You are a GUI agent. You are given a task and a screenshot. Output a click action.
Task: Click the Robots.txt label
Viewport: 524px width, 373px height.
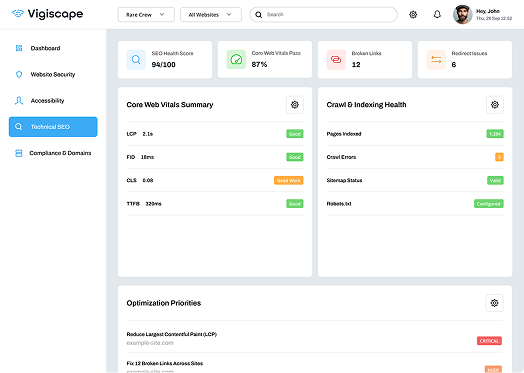pos(339,204)
